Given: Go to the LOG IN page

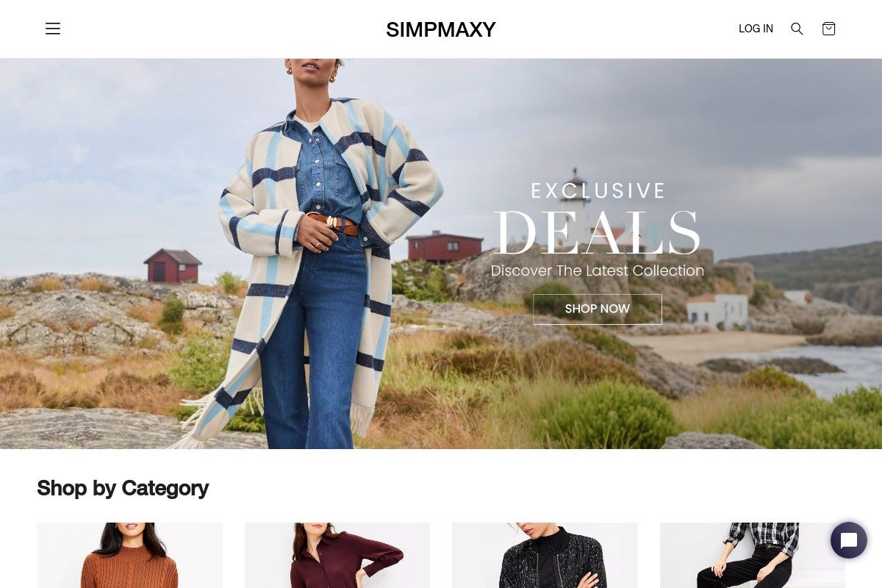Looking at the screenshot, I should tap(756, 29).
